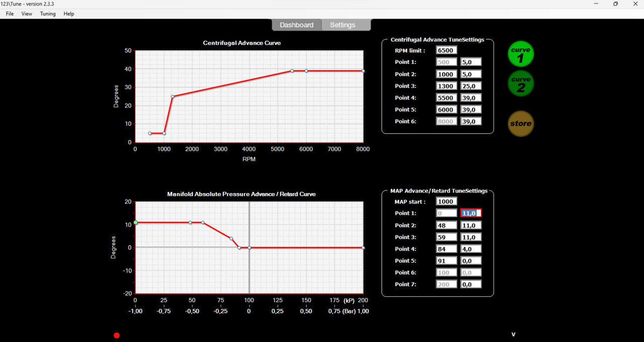Viewport: 644px width, 342px height.
Task: Click the red status indicator dot
Action: (117, 335)
